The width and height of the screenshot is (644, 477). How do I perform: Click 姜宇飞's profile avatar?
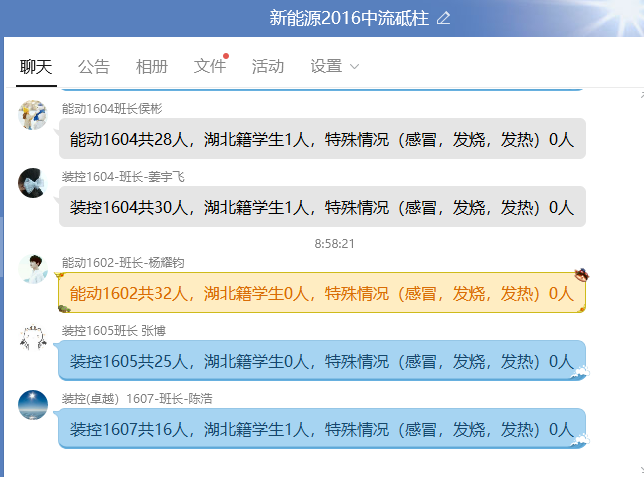(33, 183)
